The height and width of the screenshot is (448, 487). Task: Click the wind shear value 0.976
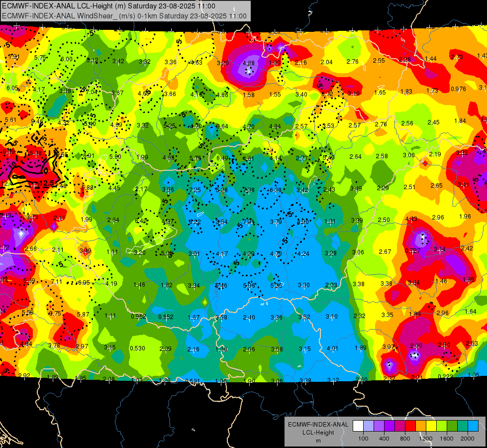pos(458,89)
